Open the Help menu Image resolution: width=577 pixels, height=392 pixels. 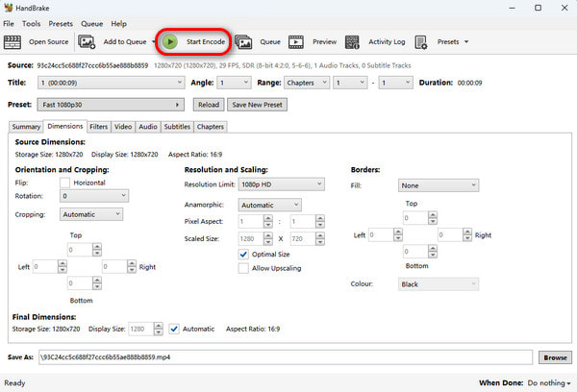coord(119,24)
